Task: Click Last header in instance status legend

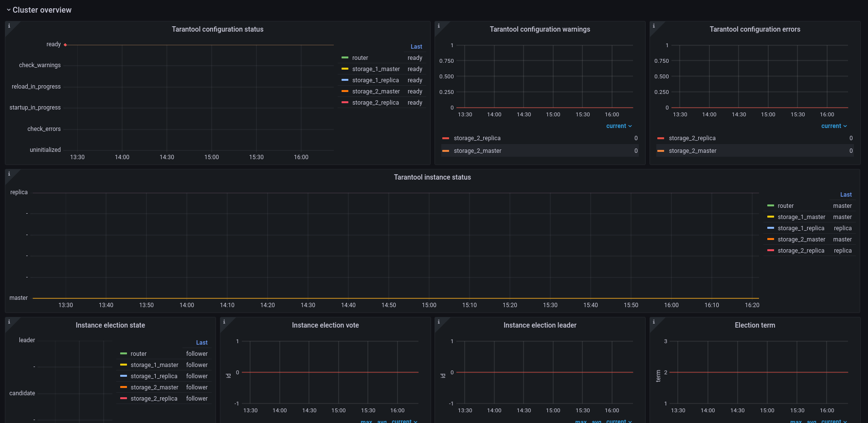Action: coord(846,195)
